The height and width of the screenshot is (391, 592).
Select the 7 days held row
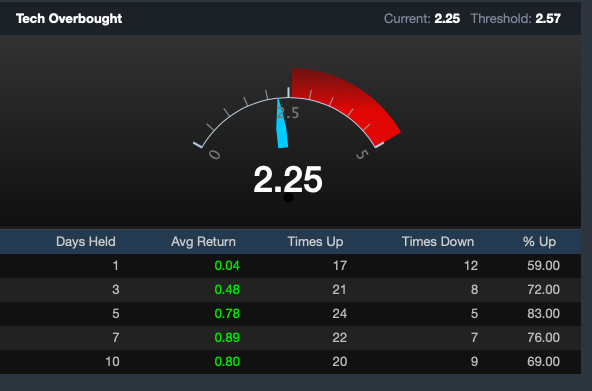tap(290, 337)
